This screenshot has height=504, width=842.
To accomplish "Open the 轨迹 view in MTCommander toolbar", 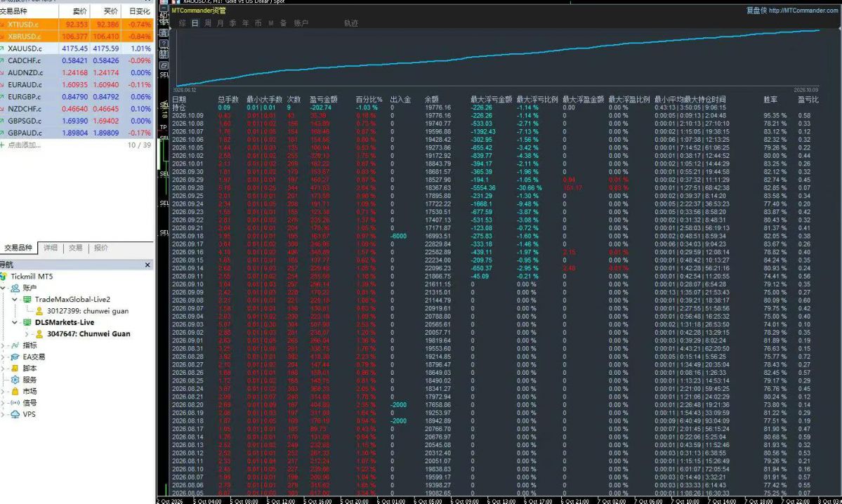I will pyautogui.click(x=351, y=23).
